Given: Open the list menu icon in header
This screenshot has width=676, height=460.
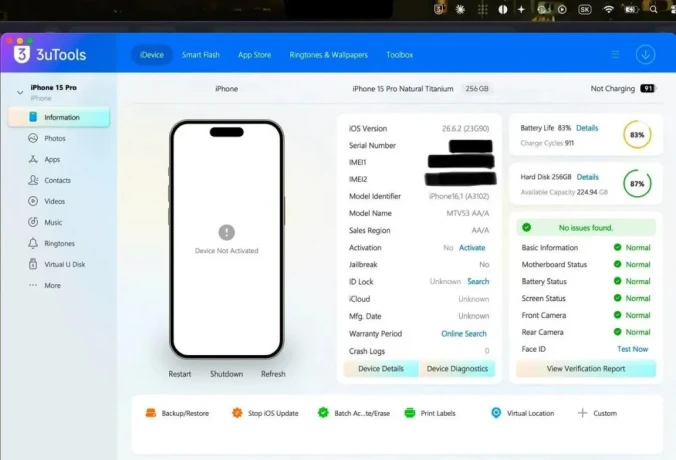Looking at the screenshot, I should pyautogui.click(x=615, y=54).
